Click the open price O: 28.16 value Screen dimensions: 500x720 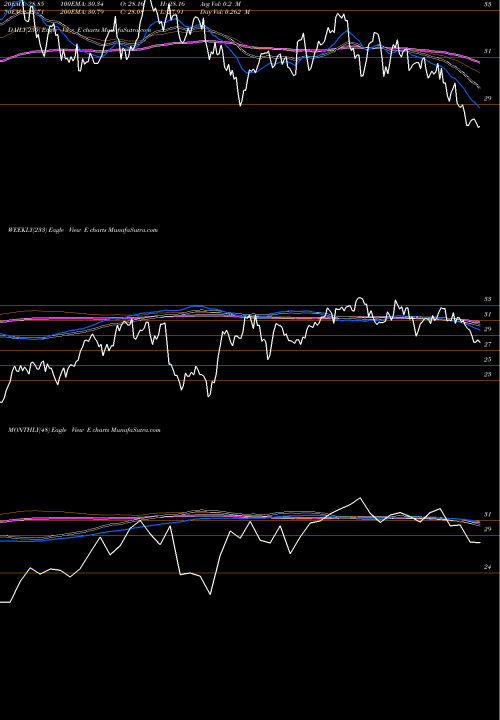point(132,4)
